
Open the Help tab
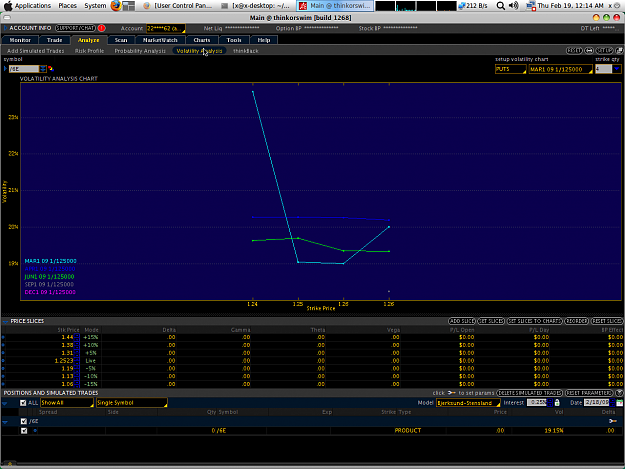[263, 40]
